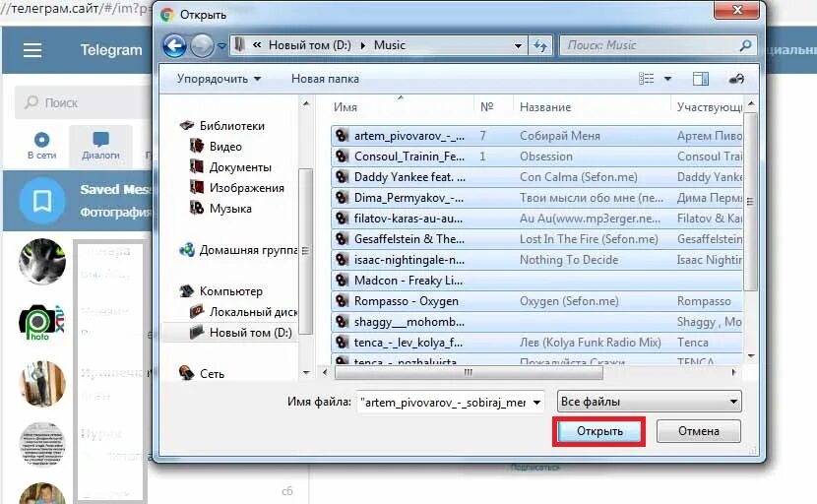Viewport: 817px width, 504px height.
Task: Select the Rompasso - Oxygen file
Action: [536, 301]
